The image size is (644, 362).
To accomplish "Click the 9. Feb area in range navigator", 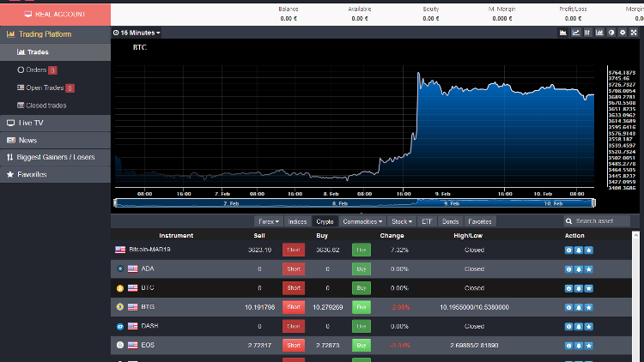I will pos(452,203).
